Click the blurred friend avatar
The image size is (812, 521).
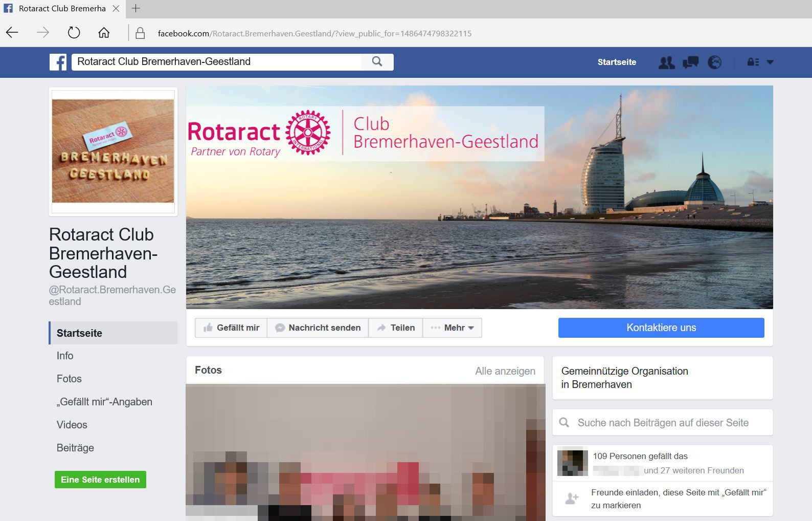[x=573, y=463]
